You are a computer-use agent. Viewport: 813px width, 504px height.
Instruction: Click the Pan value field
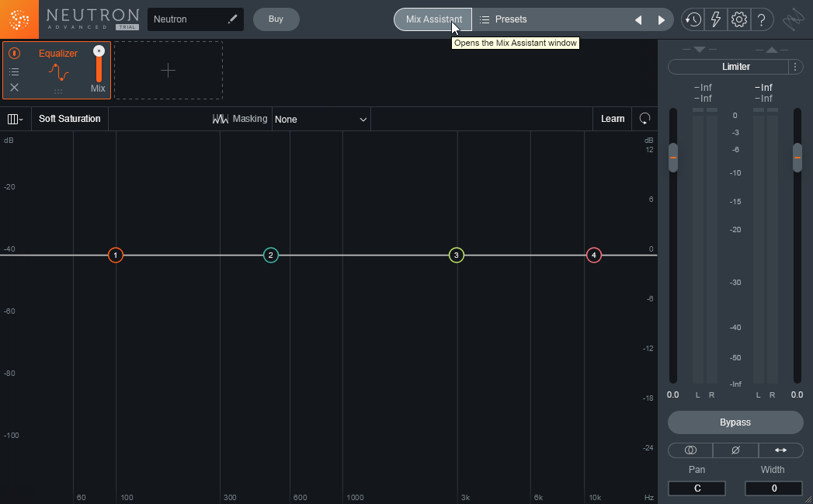(697, 488)
